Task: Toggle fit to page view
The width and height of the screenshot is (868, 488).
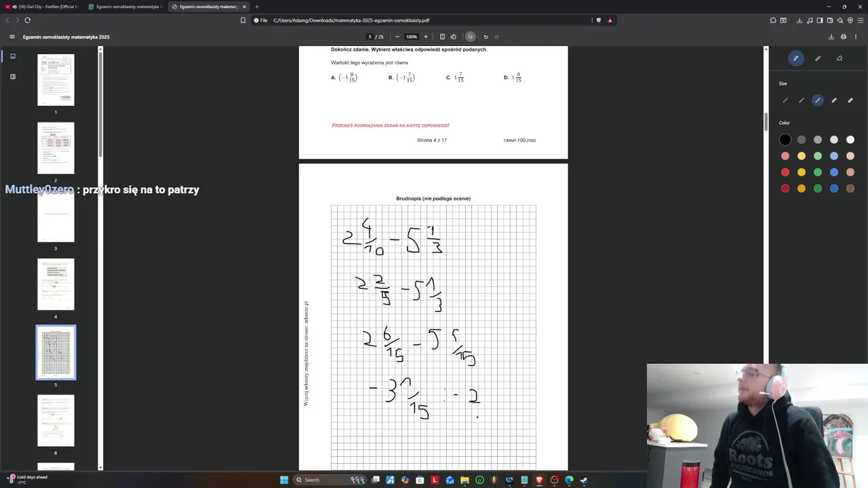Action: click(442, 37)
